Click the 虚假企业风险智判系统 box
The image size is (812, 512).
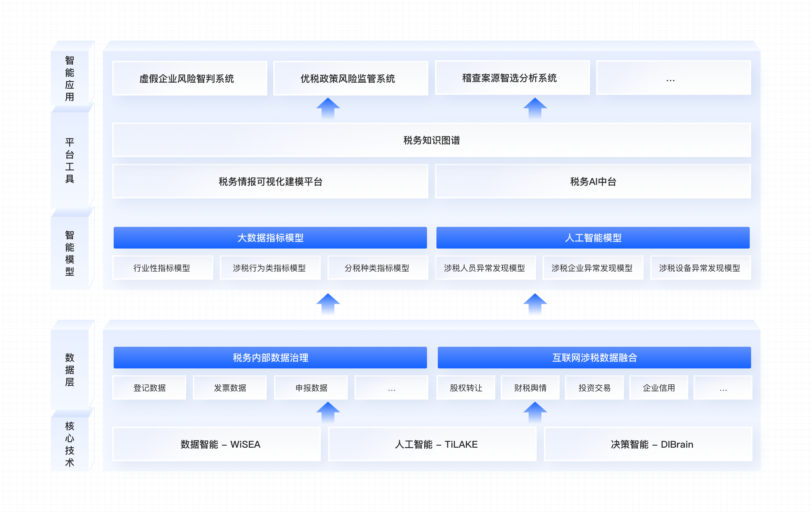190,78
